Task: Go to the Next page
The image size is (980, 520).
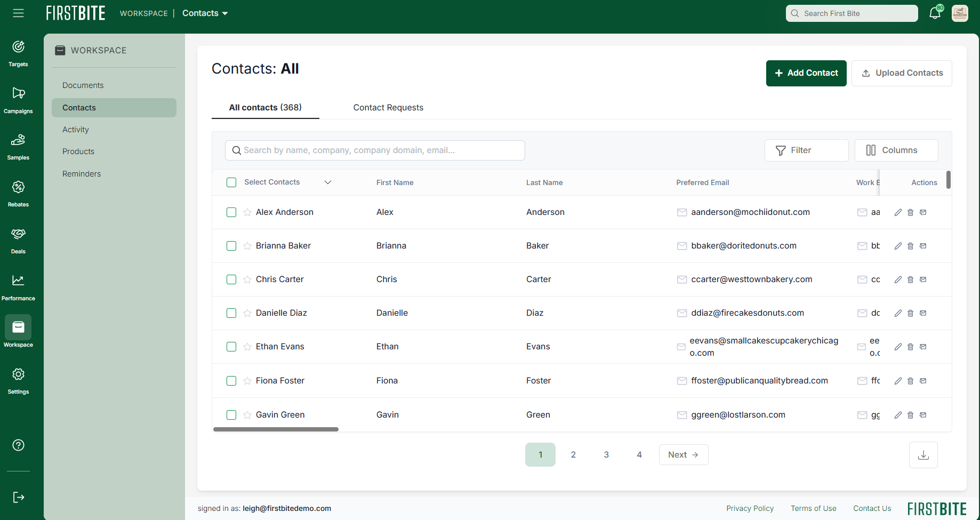Action: click(x=684, y=455)
